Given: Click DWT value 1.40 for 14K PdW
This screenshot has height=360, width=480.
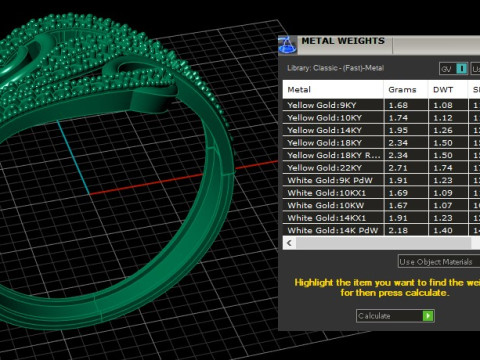Looking at the screenshot, I should (x=443, y=230).
